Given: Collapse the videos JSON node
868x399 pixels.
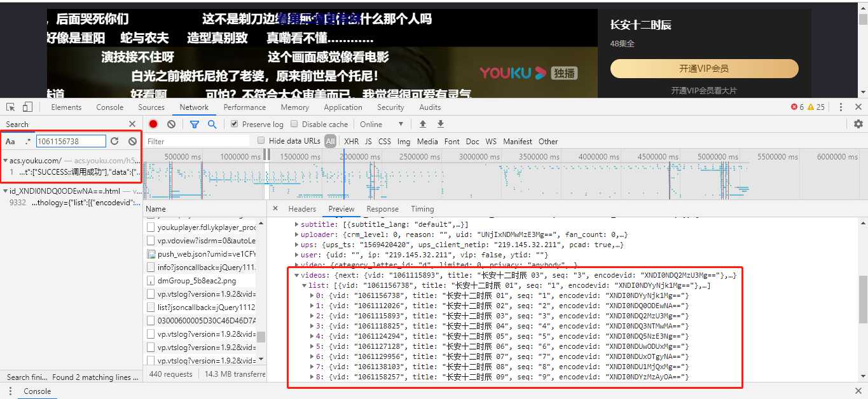Looking at the screenshot, I should click(x=297, y=275).
